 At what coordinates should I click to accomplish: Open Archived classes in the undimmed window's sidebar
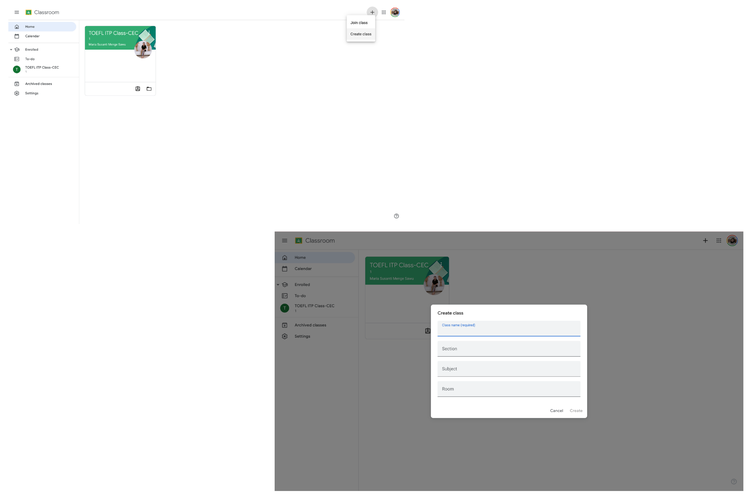[x=38, y=84]
